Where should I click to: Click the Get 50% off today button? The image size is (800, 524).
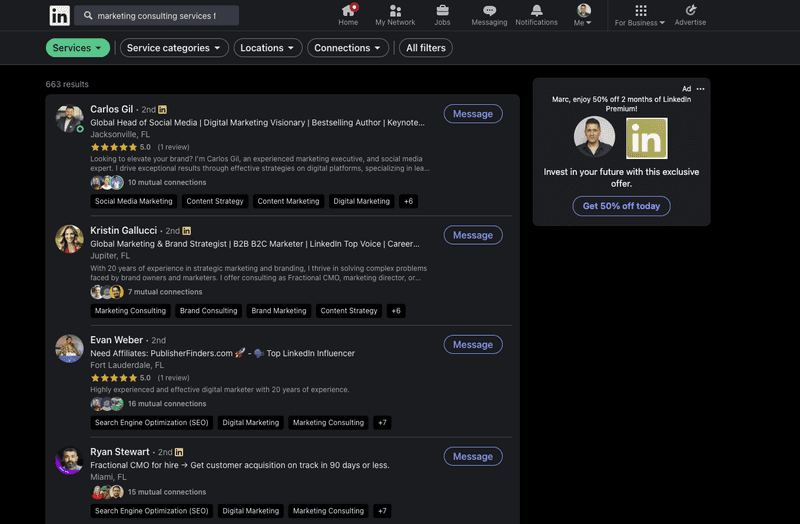click(621, 206)
